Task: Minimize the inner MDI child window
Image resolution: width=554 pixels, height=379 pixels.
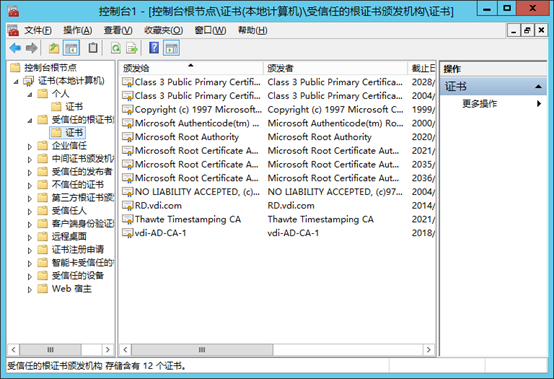Action: (514, 30)
